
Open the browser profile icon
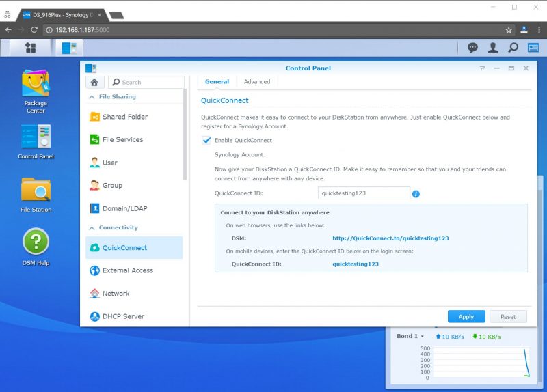(x=524, y=30)
